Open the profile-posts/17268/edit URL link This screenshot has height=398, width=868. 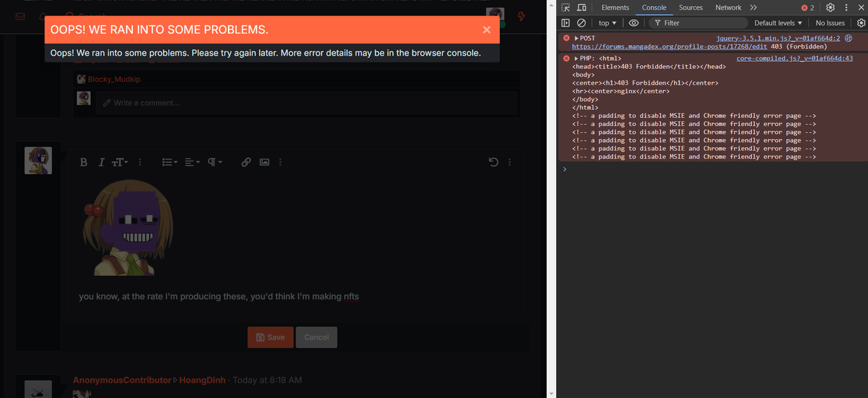coord(669,47)
